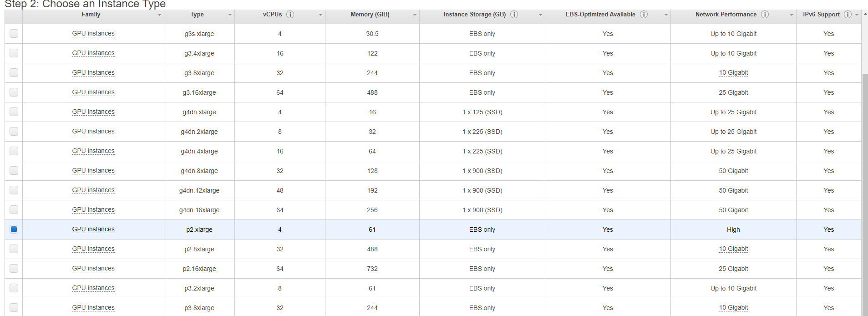Viewport: 868px width, 316px height.
Task: Click 10 Gigabit link for g3.8xlarge
Action: point(733,73)
